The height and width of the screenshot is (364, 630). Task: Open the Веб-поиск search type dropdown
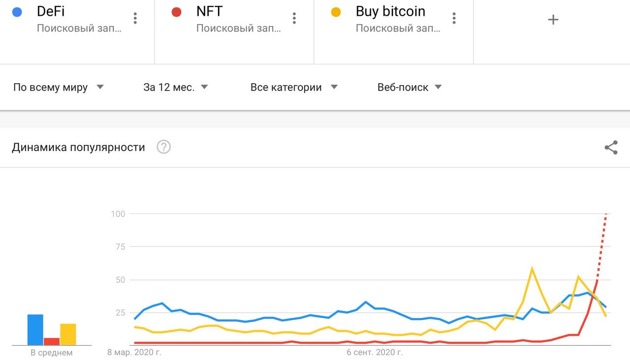click(409, 88)
